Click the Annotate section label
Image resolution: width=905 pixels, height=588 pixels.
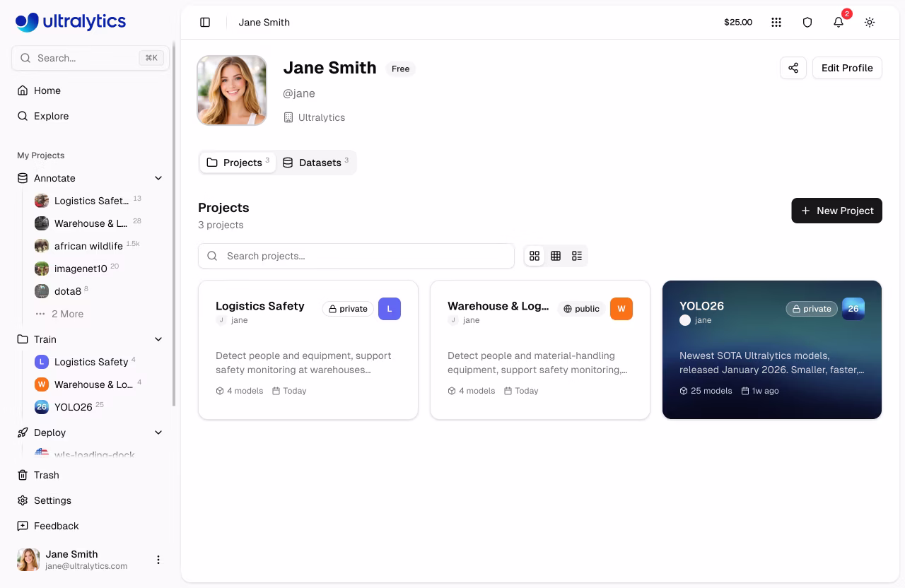(54, 178)
